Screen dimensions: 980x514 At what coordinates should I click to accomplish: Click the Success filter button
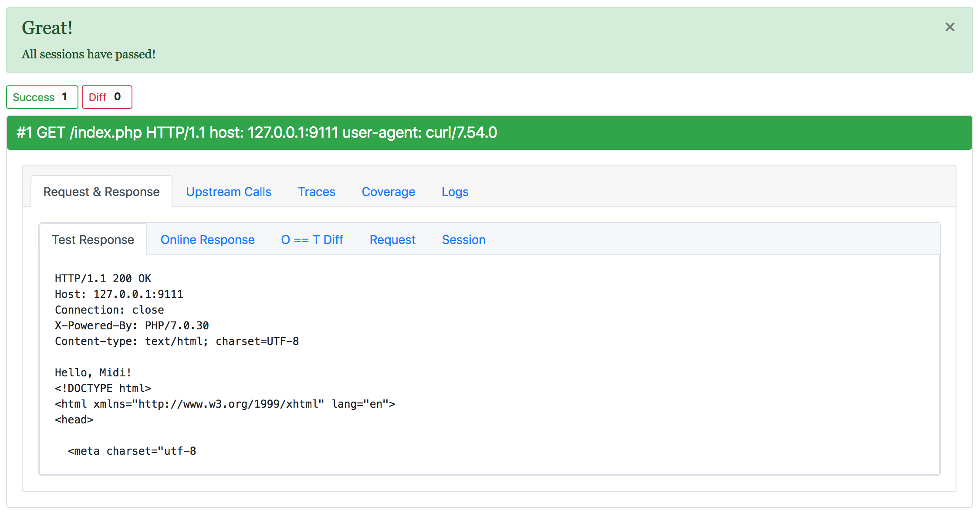[x=34, y=97]
